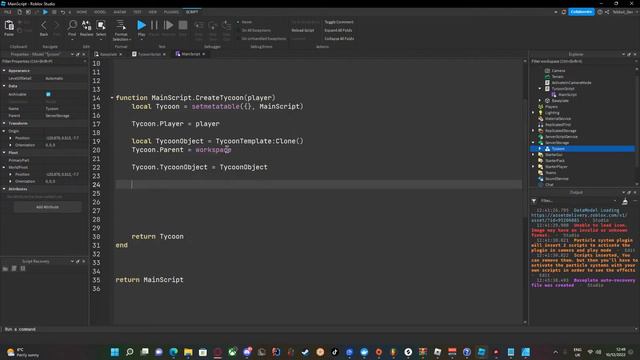Switch to the Baseplate editor tab

pyautogui.click(x=108, y=54)
